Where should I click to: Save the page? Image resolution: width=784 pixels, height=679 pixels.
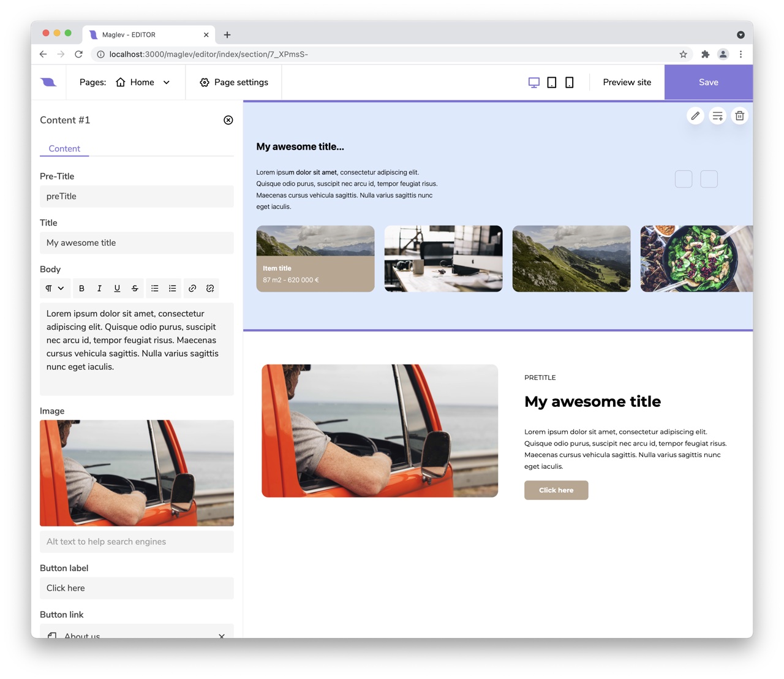(x=709, y=82)
